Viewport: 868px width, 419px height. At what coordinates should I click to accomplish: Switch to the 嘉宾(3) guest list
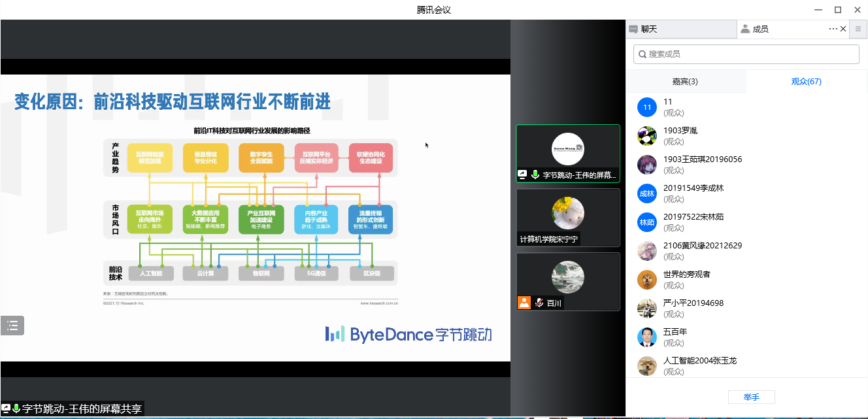pos(685,82)
